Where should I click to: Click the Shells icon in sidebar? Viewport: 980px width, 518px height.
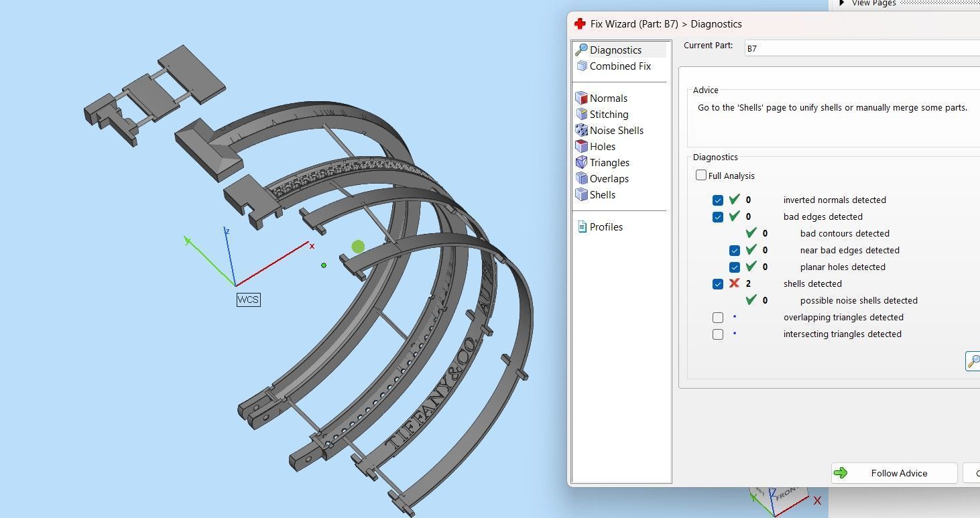coord(581,194)
